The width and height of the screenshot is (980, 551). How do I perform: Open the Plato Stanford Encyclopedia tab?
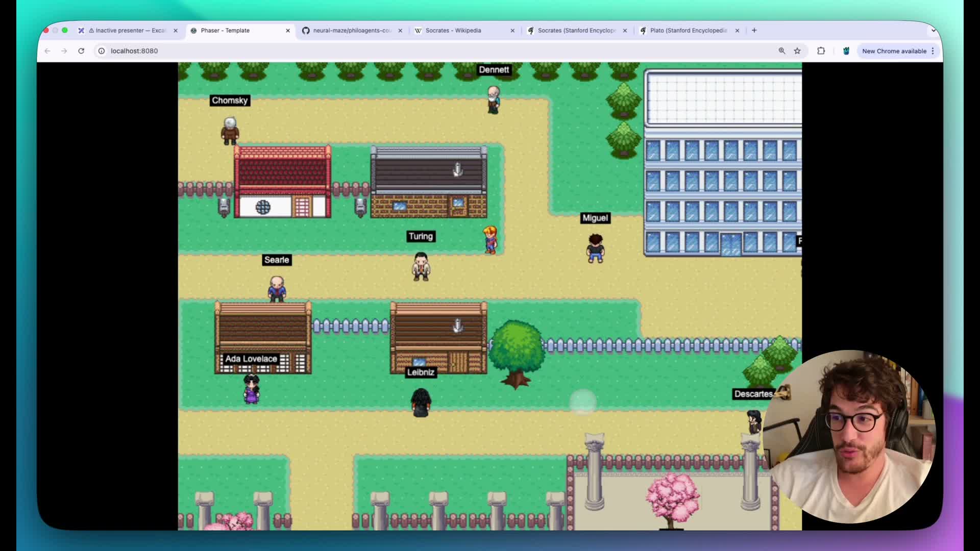coord(688,31)
